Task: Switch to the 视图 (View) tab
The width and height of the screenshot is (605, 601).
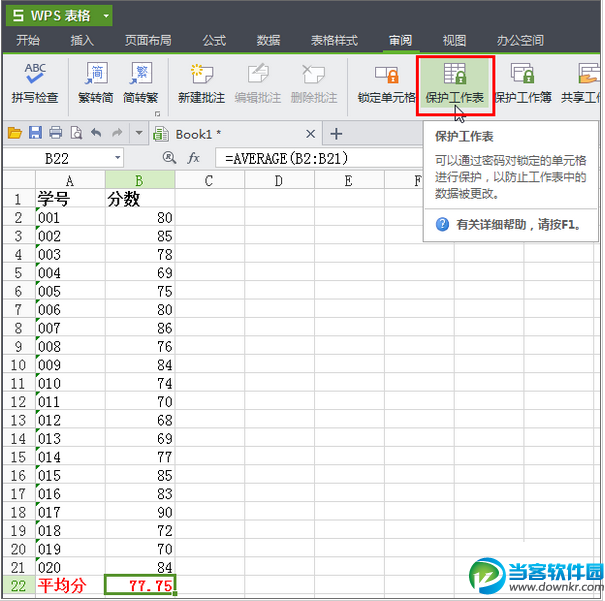Action: (455, 40)
